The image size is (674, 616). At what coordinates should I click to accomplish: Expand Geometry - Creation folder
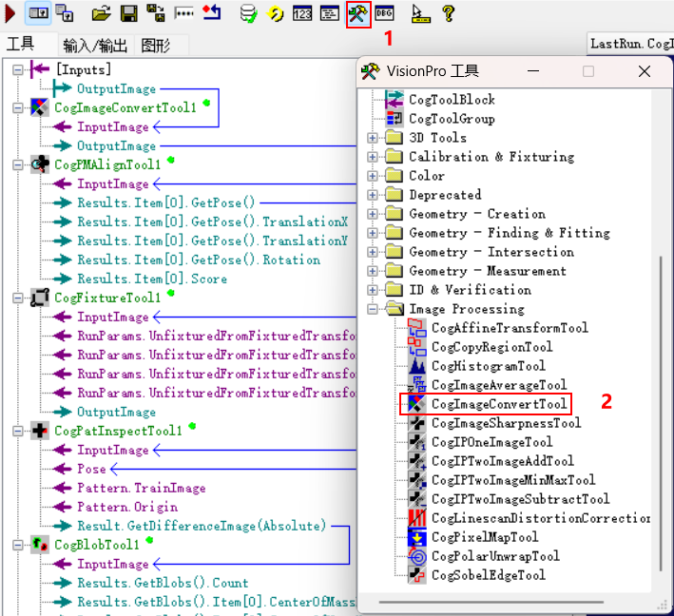click(x=373, y=214)
